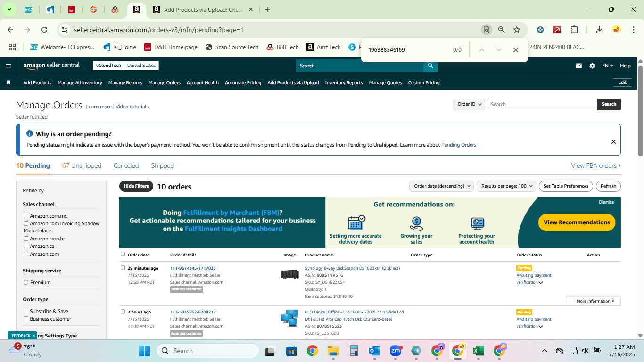
Task: Open Results per page: 100 dropdown
Action: click(x=506, y=186)
